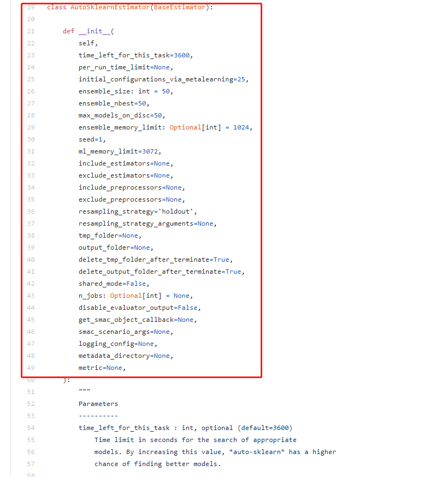
Task: Click exclude_preprocessors=None parameter
Action: coord(130,199)
